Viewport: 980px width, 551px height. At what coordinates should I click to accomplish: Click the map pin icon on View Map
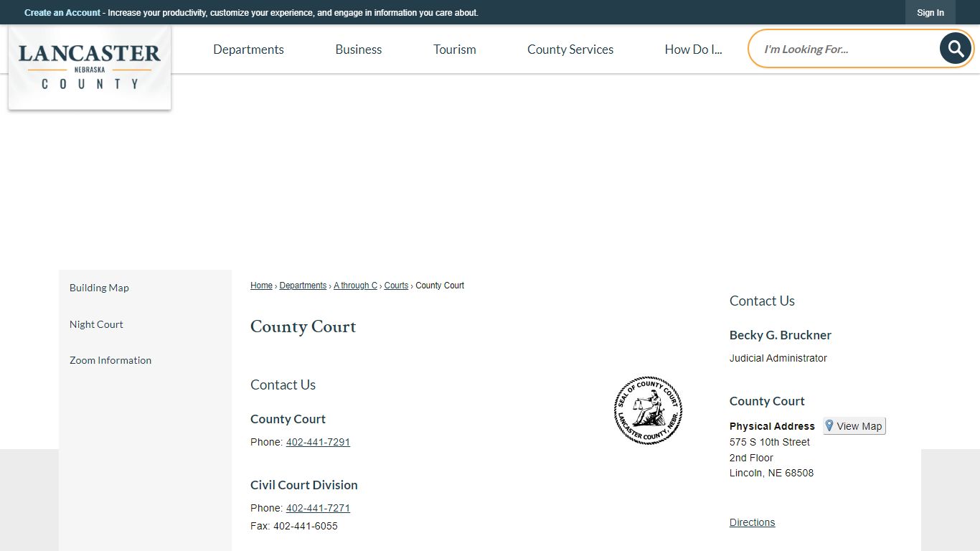(x=829, y=425)
